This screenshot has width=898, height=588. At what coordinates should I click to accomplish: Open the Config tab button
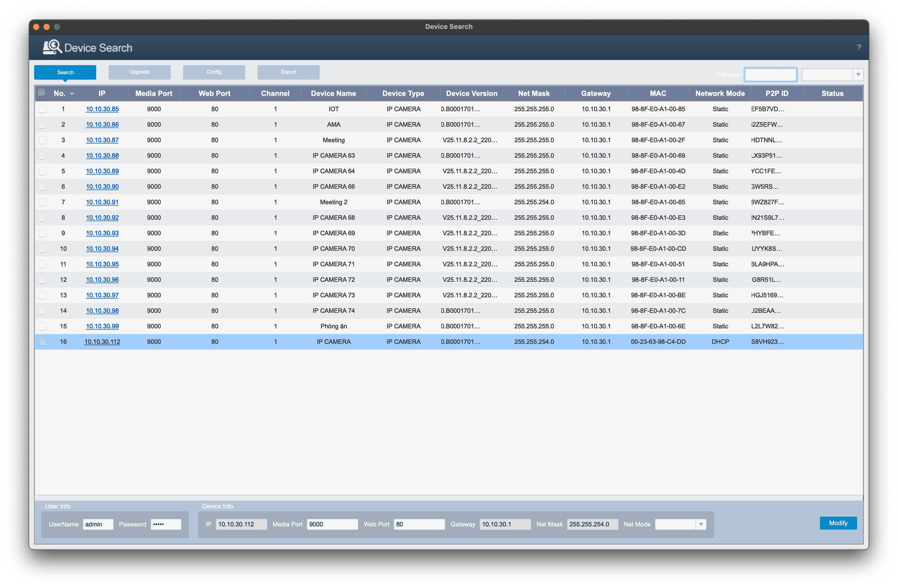point(214,72)
